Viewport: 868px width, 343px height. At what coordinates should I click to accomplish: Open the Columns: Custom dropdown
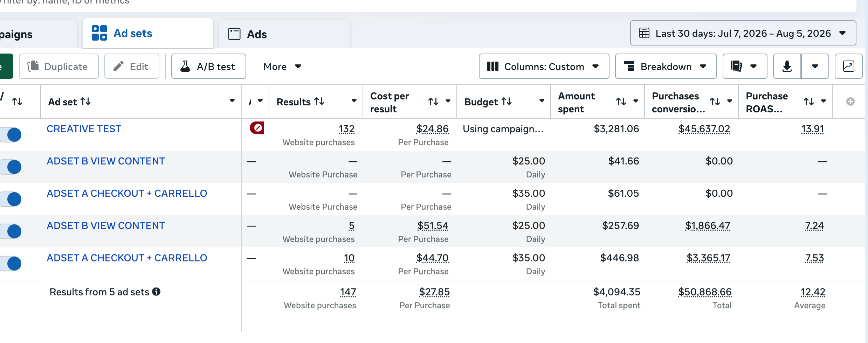coord(544,66)
